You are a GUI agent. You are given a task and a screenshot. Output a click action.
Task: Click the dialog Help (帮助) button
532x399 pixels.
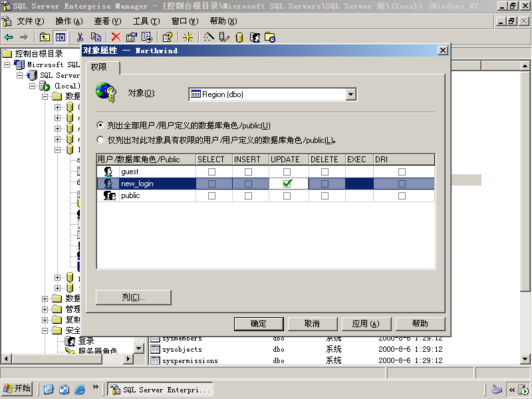[420, 324]
